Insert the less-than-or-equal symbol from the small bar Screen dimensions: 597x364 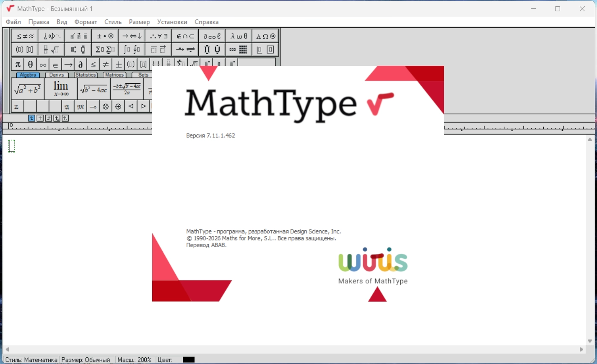coord(93,65)
